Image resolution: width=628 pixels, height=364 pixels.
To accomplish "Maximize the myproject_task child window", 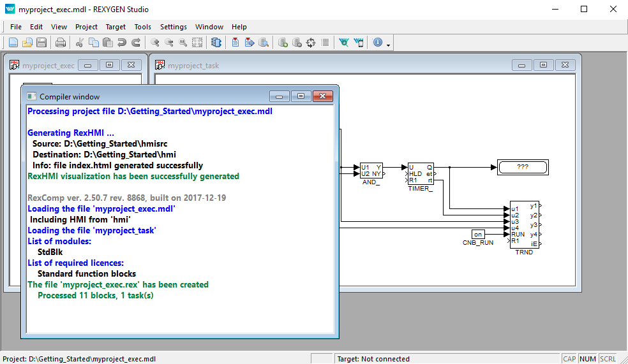I will 543,65.
